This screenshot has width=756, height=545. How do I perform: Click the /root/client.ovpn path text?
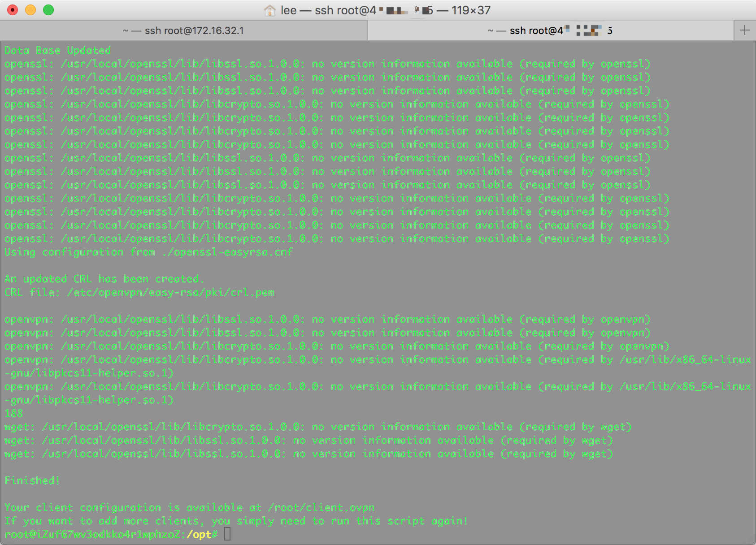point(321,507)
